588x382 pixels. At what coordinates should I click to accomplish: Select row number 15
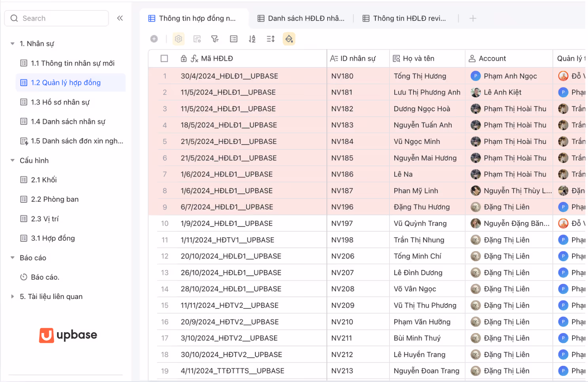(x=165, y=306)
